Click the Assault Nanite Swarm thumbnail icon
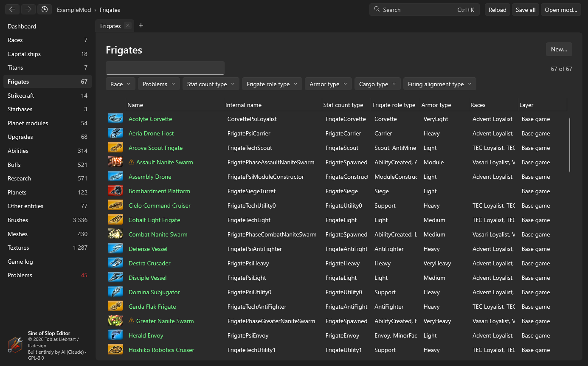588x366 pixels. click(x=115, y=162)
